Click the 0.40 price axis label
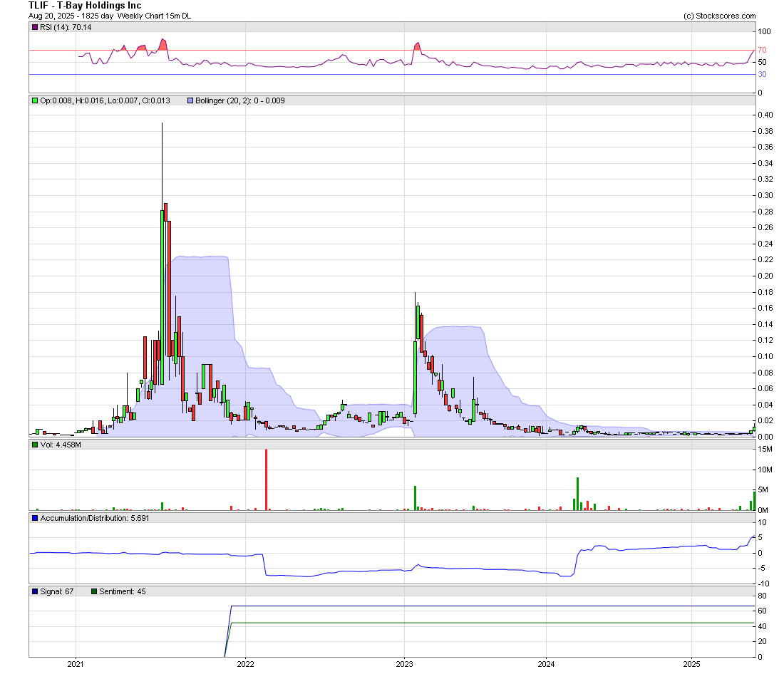 click(x=765, y=115)
